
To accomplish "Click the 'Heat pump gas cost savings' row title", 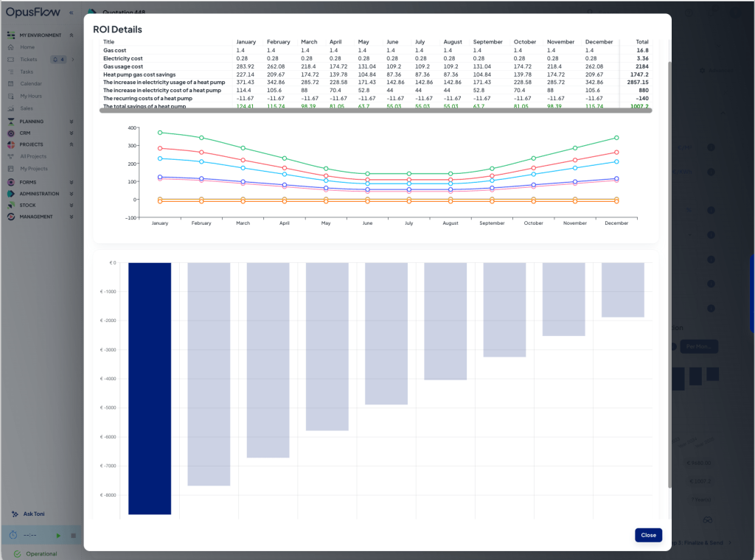I will pos(139,74).
